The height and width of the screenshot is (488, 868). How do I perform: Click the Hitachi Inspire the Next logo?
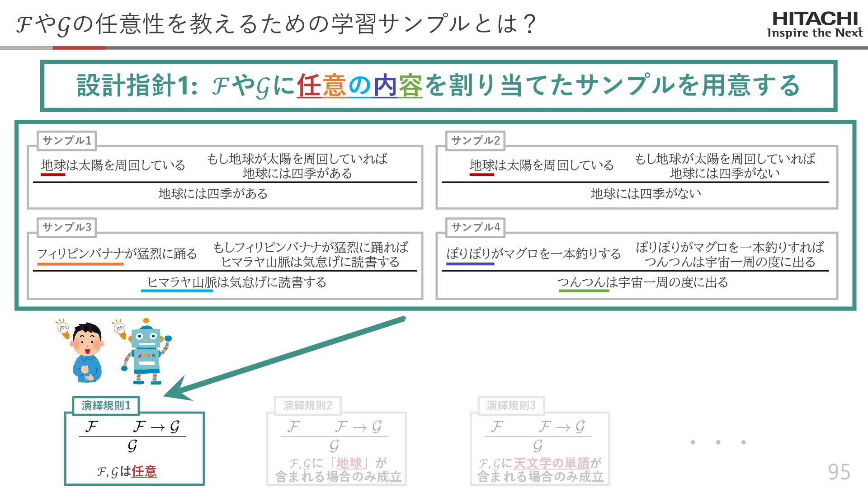pyautogui.click(x=815, y=25)
